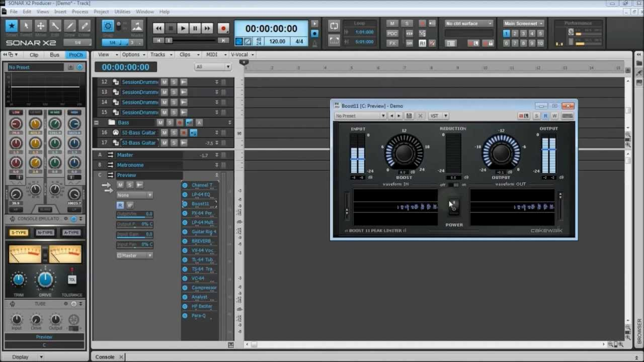Open the Preview bus input None dropdown

pos(134,195)
